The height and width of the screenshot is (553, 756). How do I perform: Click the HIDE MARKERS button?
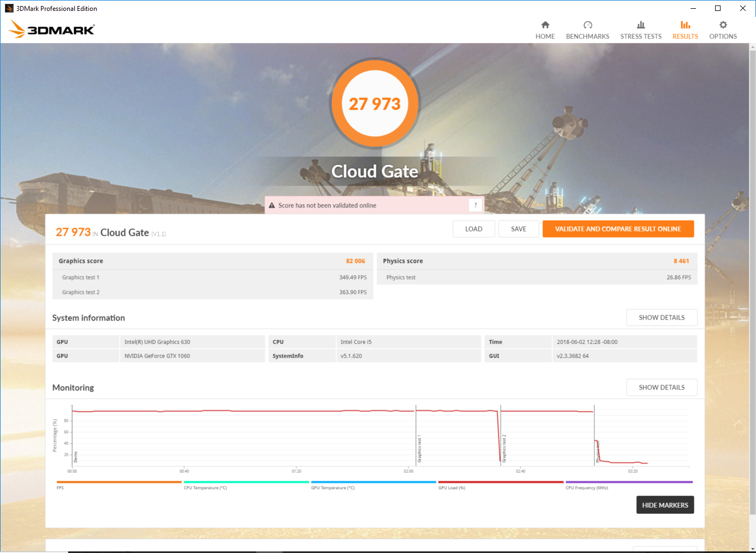point(665,505)
